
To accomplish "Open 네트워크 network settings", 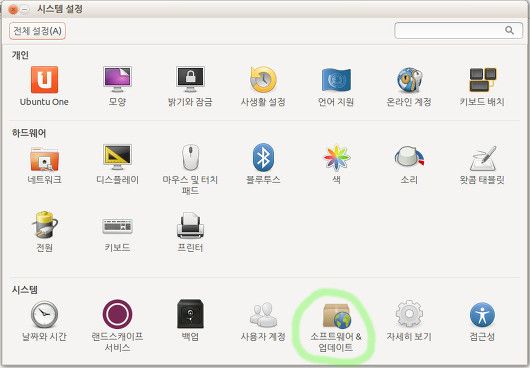I will coord(44,165).
